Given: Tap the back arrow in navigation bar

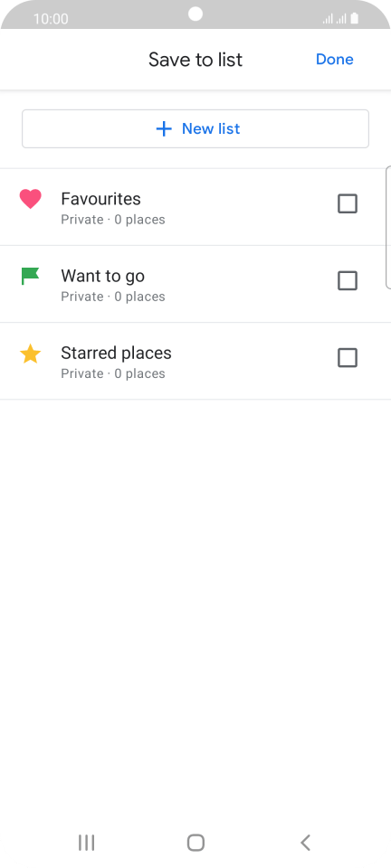Looking at the screenshot, I should 305,843.
